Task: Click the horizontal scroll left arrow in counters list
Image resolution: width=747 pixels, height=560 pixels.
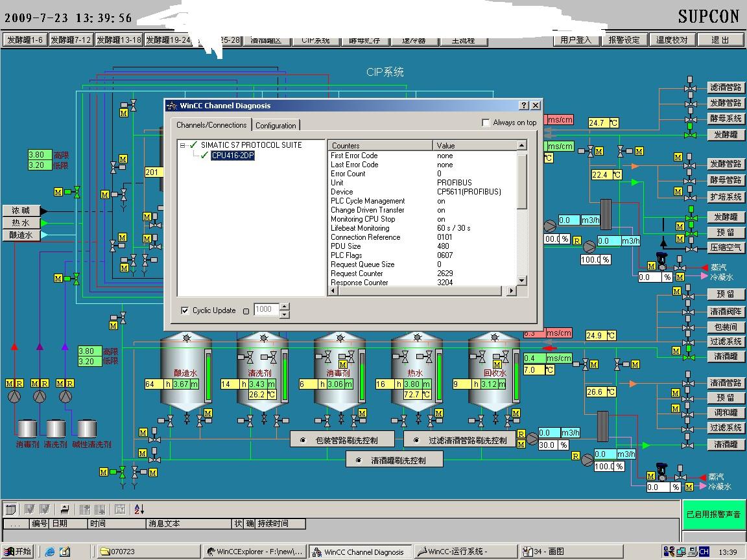Action: point(333,290)
